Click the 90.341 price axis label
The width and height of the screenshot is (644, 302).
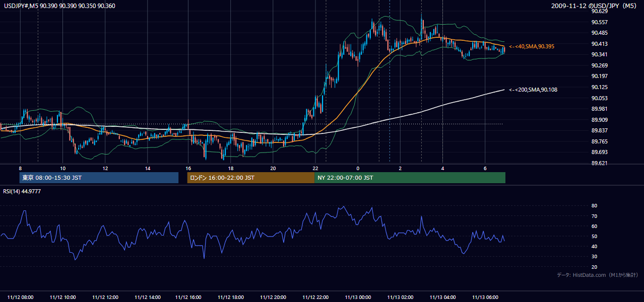coord(599,54)
